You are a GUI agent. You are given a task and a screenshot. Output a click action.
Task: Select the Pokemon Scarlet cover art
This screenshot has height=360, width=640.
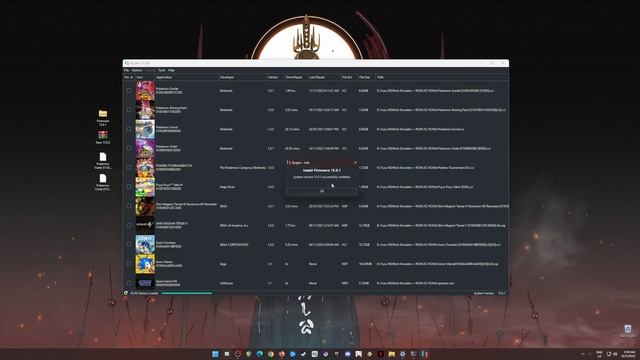[145, 91]
